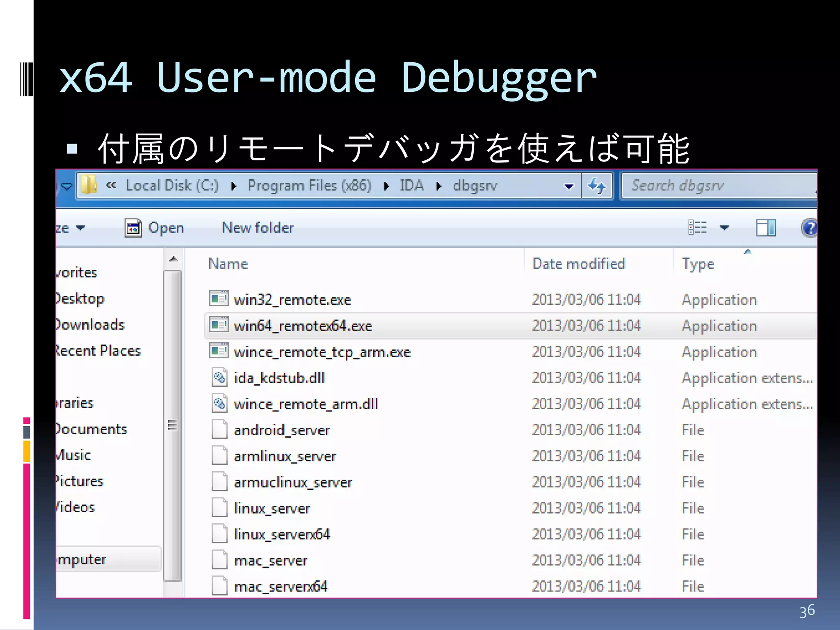
Task: Select Documents in the navigation pane
Action: [x=91, y=429]
